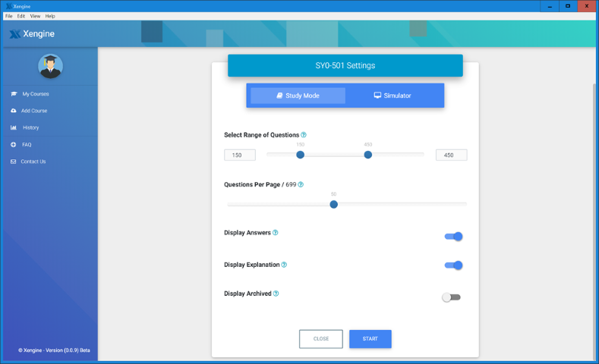The image size is (599, 364).
Task: Click the FAQ plus-circle icon
Action: point(14,145)
